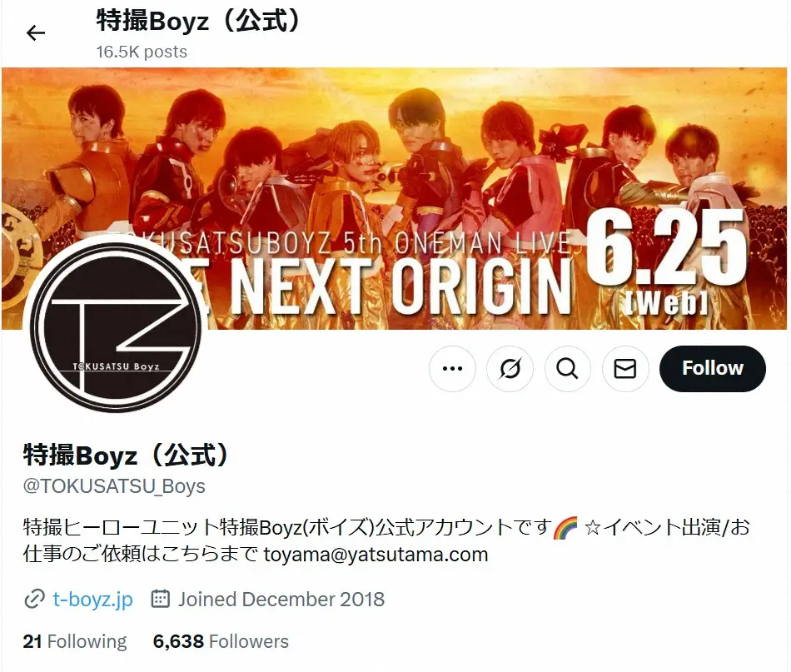Open the t-boyz.jp website link
Screen dimensions: 791x672
click(x=92, y=600)
